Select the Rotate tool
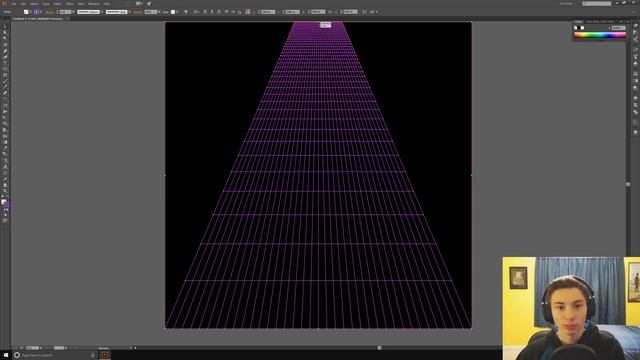Viewport: 640px width, 360px height. click(x=5, y=100)
